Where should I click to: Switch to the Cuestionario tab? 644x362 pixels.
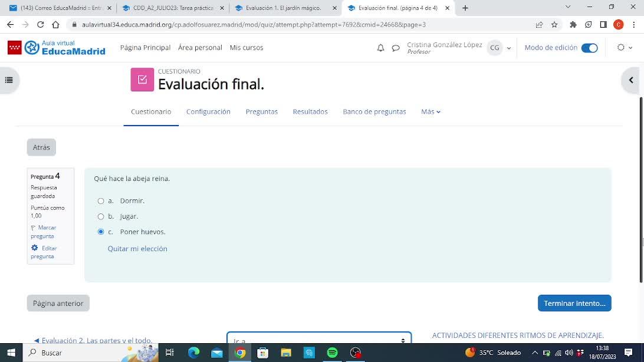tap(151, 111)
